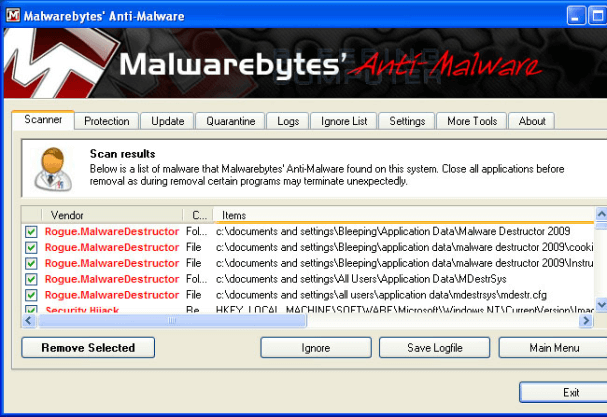Sort results by the Items column header
Image resolution: width=607 pixels, height=417 pixels.
click(x=404, y=215)
